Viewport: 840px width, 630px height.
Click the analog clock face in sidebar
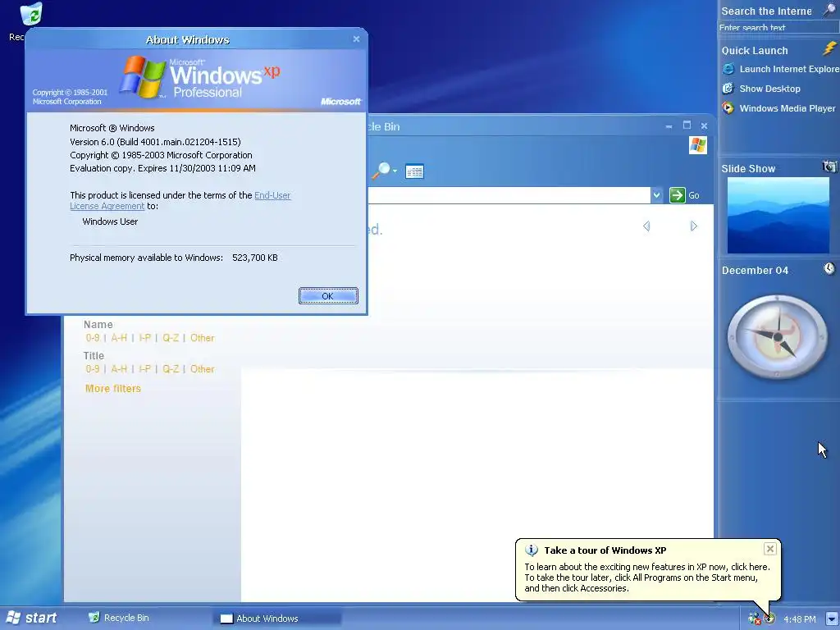pyautogui.click(x=778, y=336)
